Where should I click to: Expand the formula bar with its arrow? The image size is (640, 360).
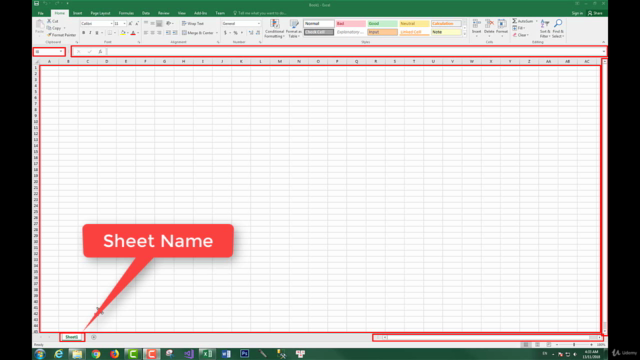pyautogui.click(x=604, y=51)
